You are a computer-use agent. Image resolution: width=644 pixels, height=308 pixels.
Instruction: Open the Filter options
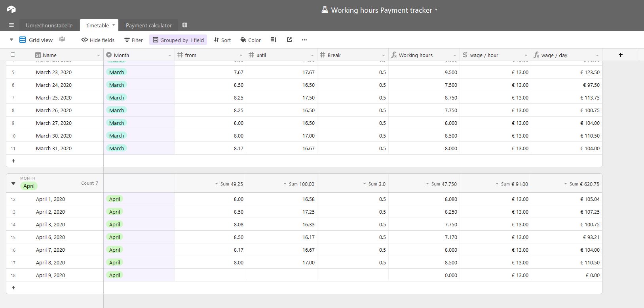pos(133,40)
